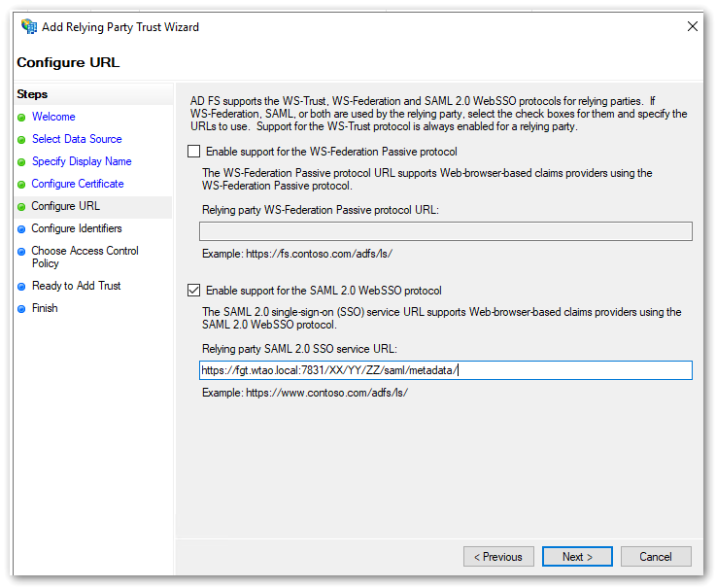This screenshot has height=588, width=716.
Task: Click the green bullet beside Select Data Source
Action: pyautogui.click(x=21, y=140)
